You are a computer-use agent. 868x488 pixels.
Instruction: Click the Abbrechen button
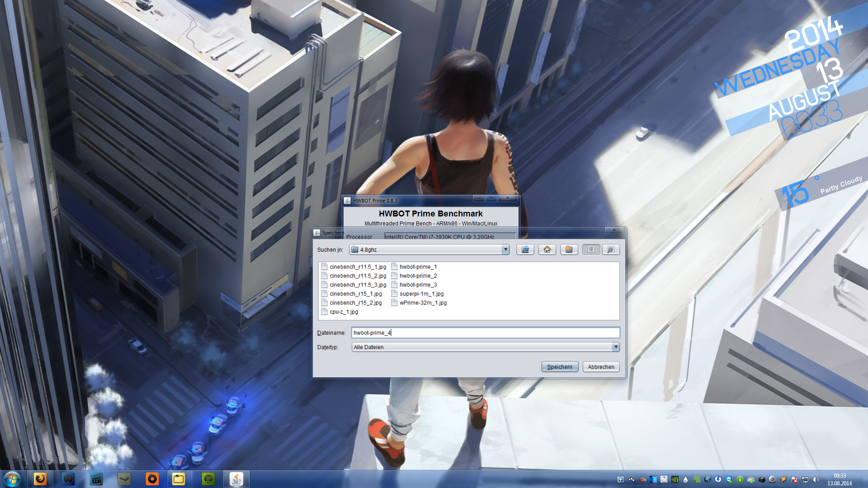601,367
